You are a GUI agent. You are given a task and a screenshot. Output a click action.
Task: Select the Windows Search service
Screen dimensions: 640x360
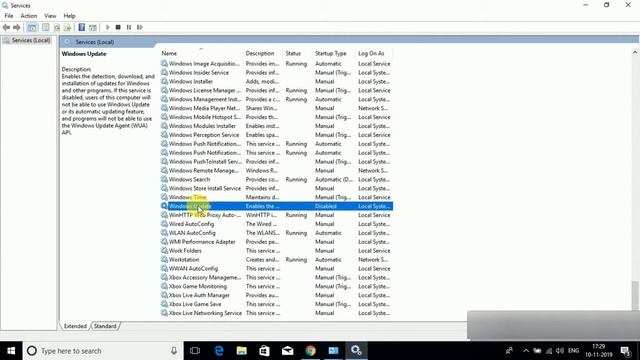(276, 180)
